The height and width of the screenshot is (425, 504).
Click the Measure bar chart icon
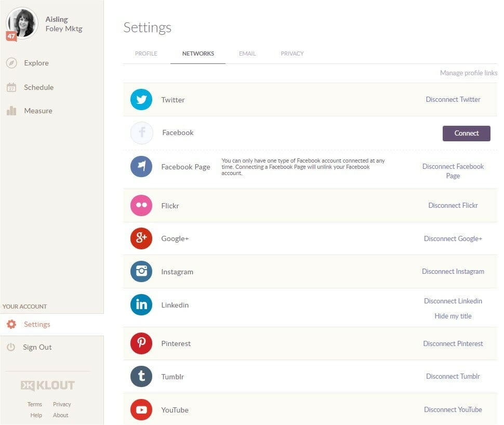[x=11, y=111]
